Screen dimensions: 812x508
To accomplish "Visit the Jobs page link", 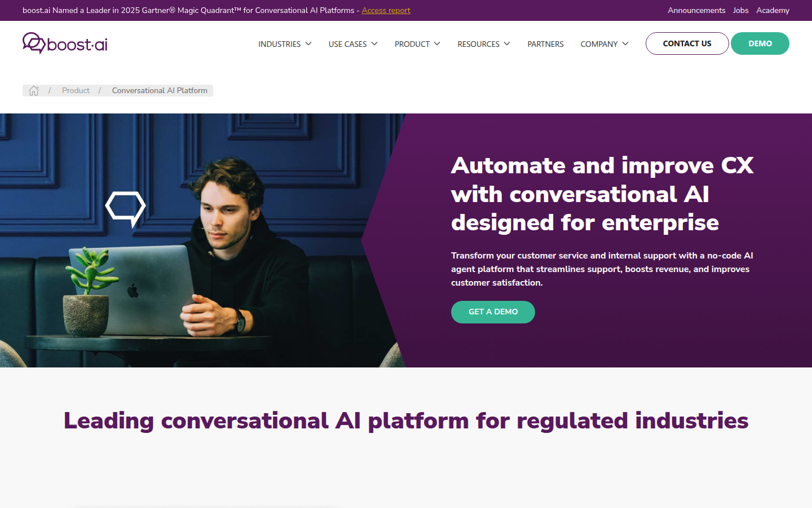I will pyautogui.click(x=740, y=10).
